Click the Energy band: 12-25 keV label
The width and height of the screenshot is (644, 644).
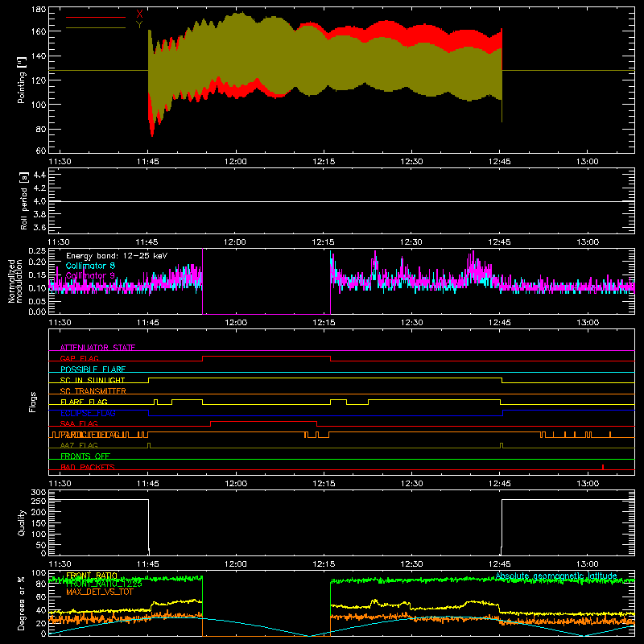coord(117,256)
